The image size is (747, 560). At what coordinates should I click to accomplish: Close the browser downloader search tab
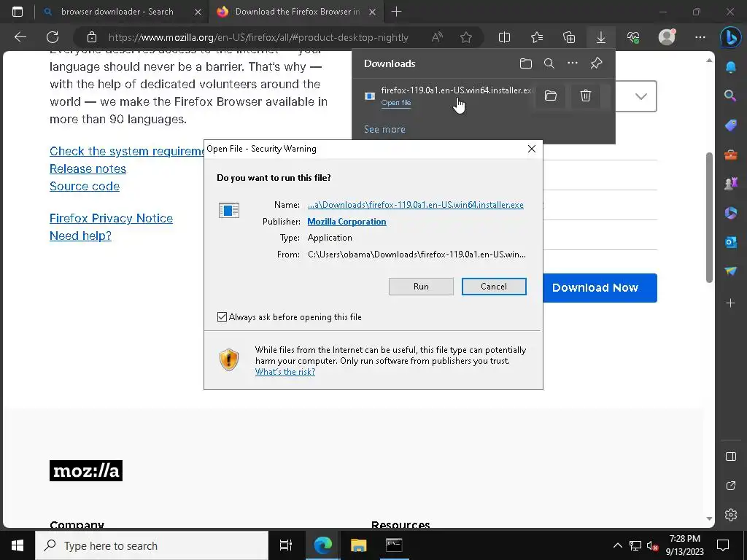click(x=198, y=12)
